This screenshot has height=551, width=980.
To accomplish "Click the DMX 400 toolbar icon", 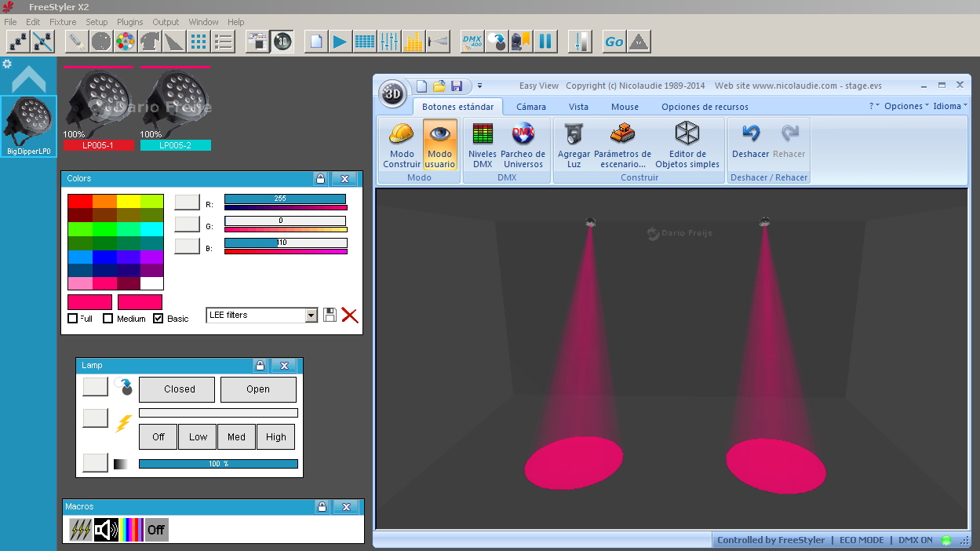I will 472,41.
